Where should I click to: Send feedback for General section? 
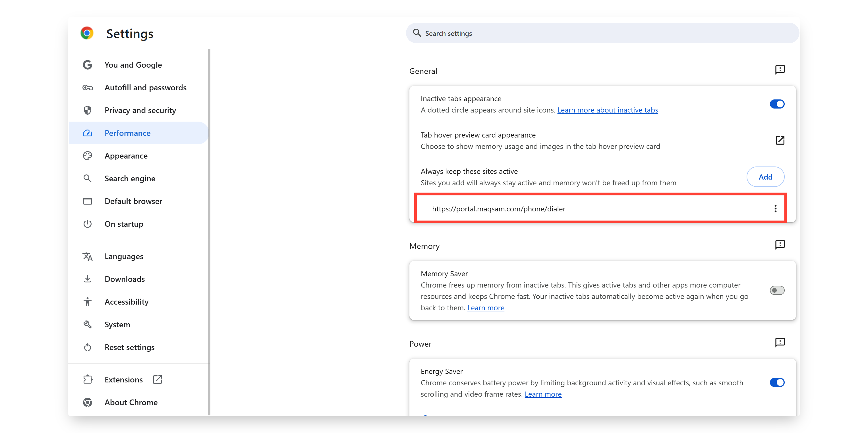[780, 70]
